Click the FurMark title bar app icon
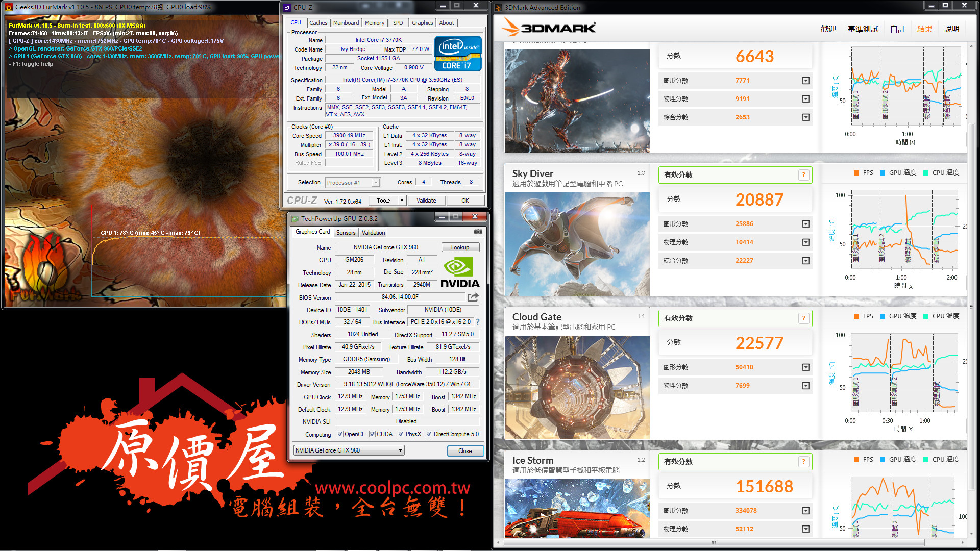The height and width of the screenshot is (551, 980). pyautogui.click(x=9, y=7)
